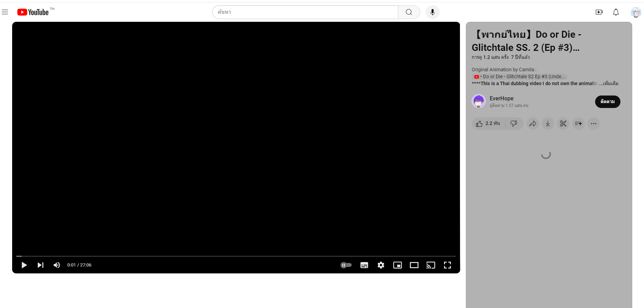Screen dimensions: 644x308
Task: Save video to playlist
Action: click(578, 124)
